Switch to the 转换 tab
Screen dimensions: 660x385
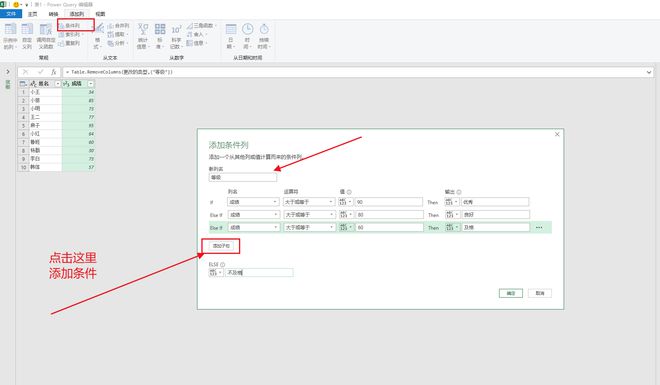[x=53, y=14]
